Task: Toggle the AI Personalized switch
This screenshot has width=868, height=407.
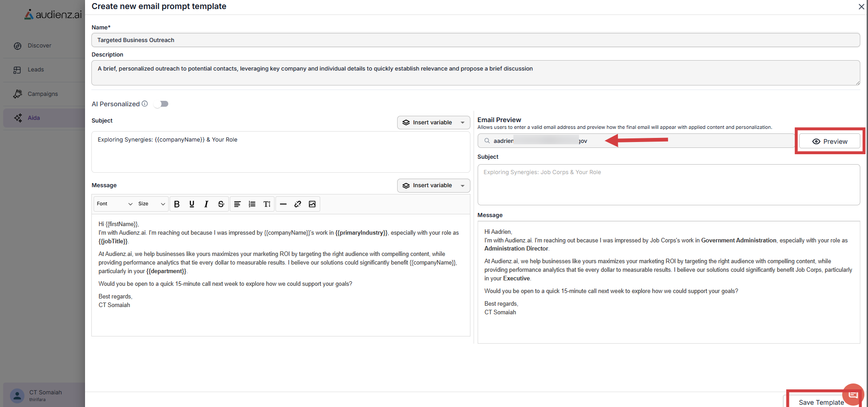Action: click(161, 104)
